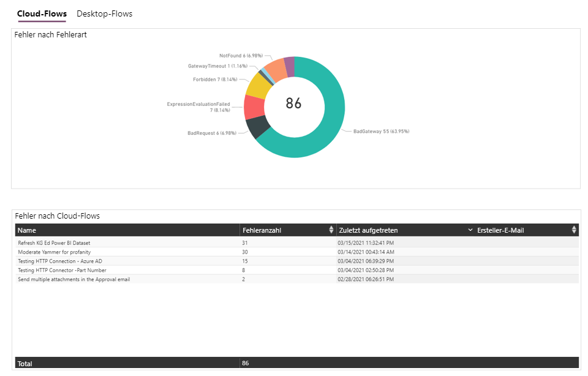Select the dark BadRequest donut segment
This screenshot has height=376, width=588.
258,126
